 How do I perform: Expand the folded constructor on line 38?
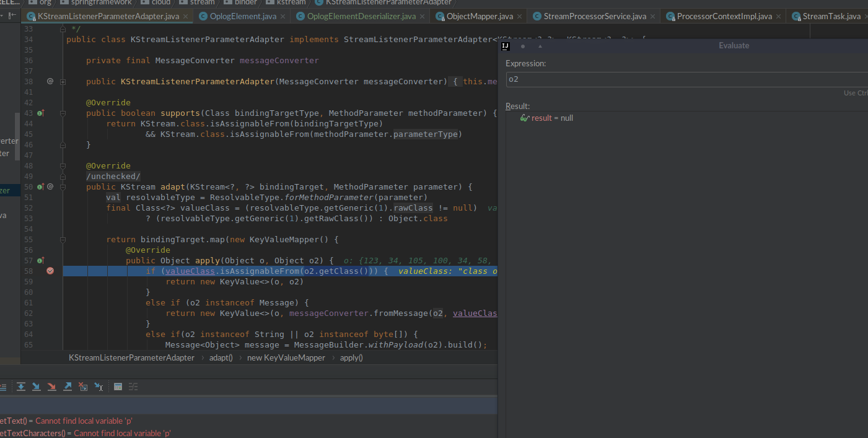[63, 81]
